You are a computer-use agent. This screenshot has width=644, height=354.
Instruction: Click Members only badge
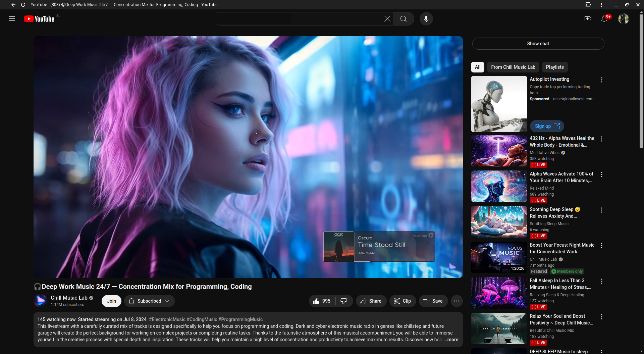567,271
